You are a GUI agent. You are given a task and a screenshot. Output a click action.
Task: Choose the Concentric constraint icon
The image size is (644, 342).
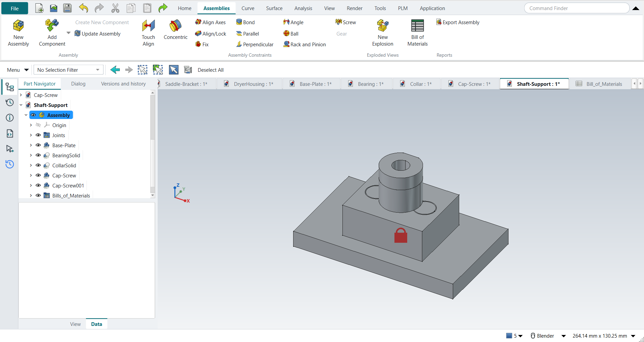(x=175, y=26)
